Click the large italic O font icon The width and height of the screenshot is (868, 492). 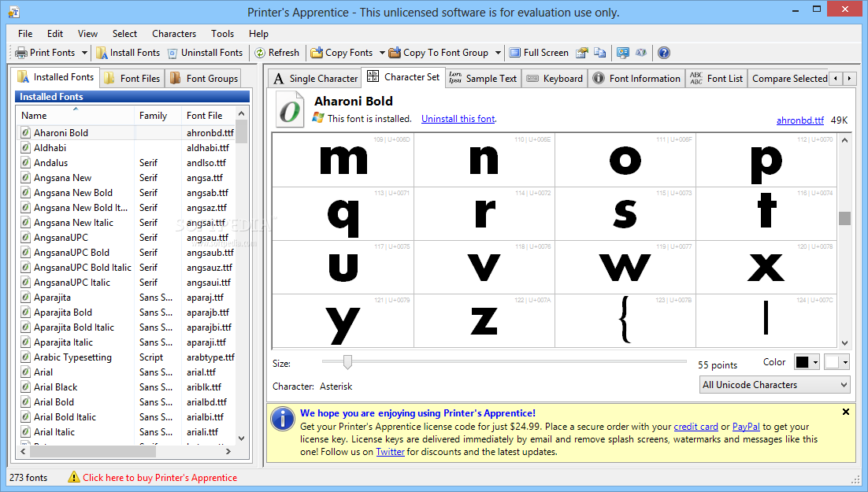pos(290,109)
